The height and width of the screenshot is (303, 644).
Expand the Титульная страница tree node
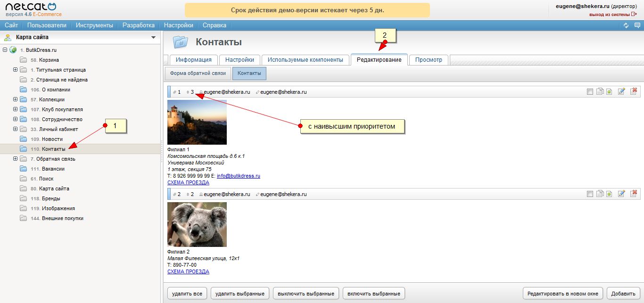[x=15, y=70]
